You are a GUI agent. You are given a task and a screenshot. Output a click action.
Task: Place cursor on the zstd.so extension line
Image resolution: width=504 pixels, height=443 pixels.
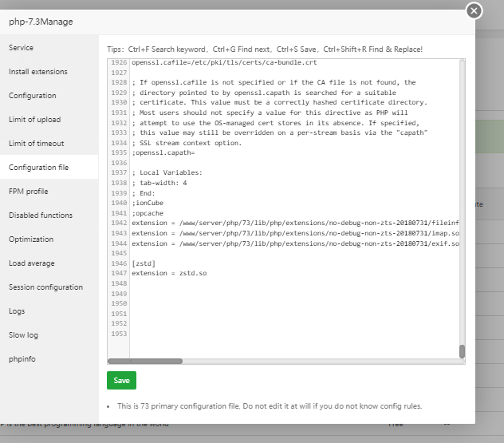[x=169, y=273]
